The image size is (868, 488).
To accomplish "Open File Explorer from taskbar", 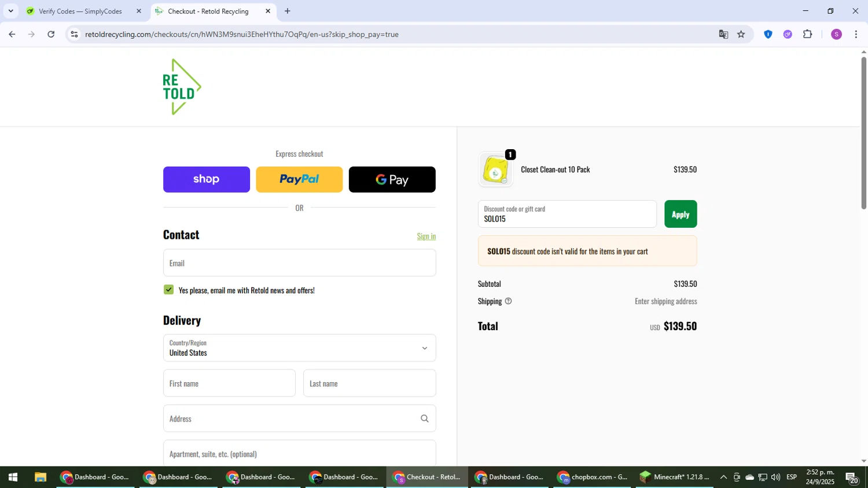I will pos(40,477).
